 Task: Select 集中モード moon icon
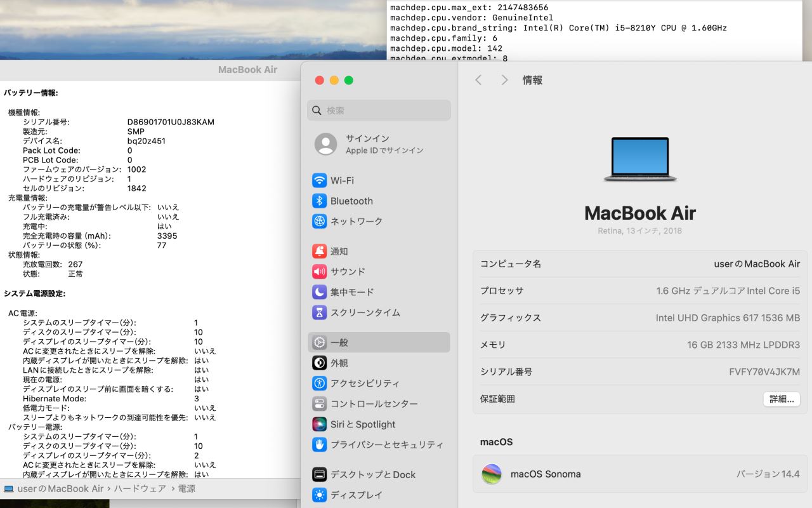click(x=319, y=292)
